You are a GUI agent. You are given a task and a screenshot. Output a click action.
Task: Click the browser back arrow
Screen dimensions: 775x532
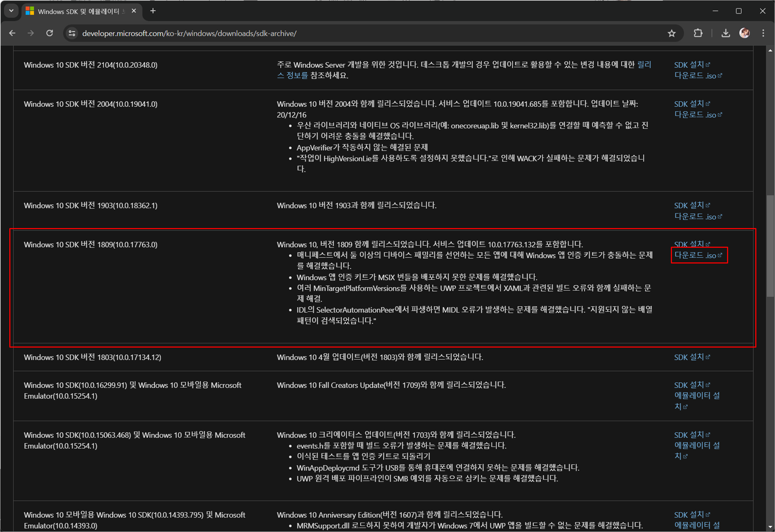point(12,33)
